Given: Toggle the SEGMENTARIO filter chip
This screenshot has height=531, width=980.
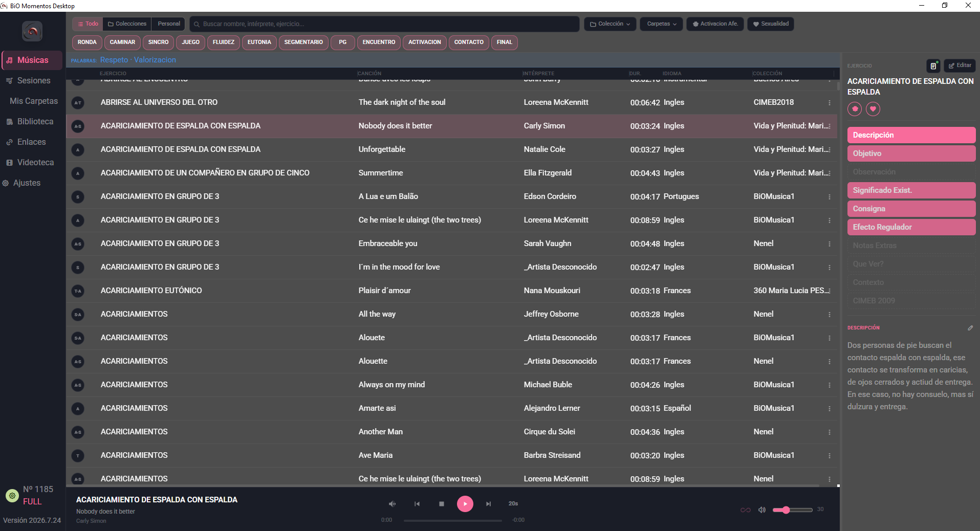Looking at the screenshot, I should click(x=303, y=42).
